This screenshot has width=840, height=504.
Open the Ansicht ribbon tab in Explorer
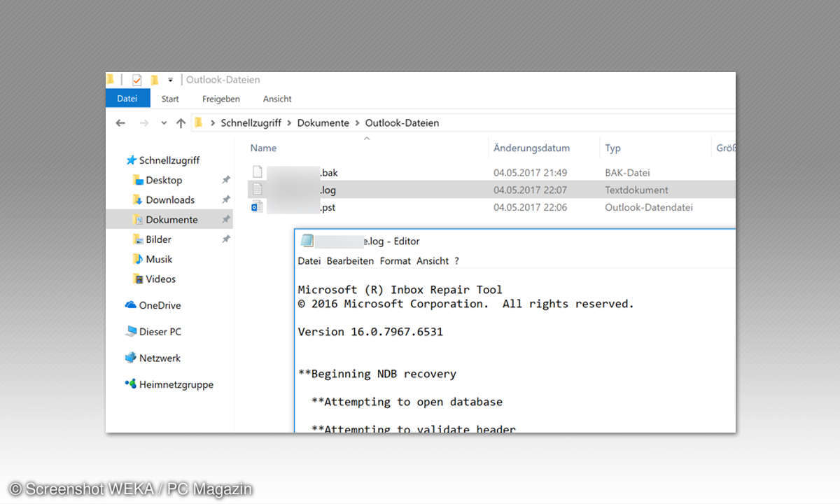tap(277, 99)
